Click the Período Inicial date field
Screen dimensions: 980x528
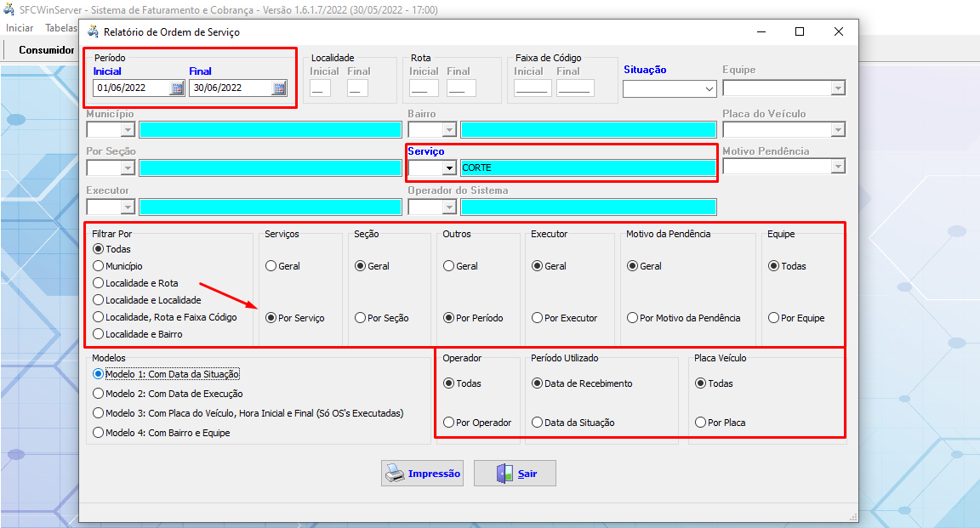pyautogui.click(x=130, y=88)
